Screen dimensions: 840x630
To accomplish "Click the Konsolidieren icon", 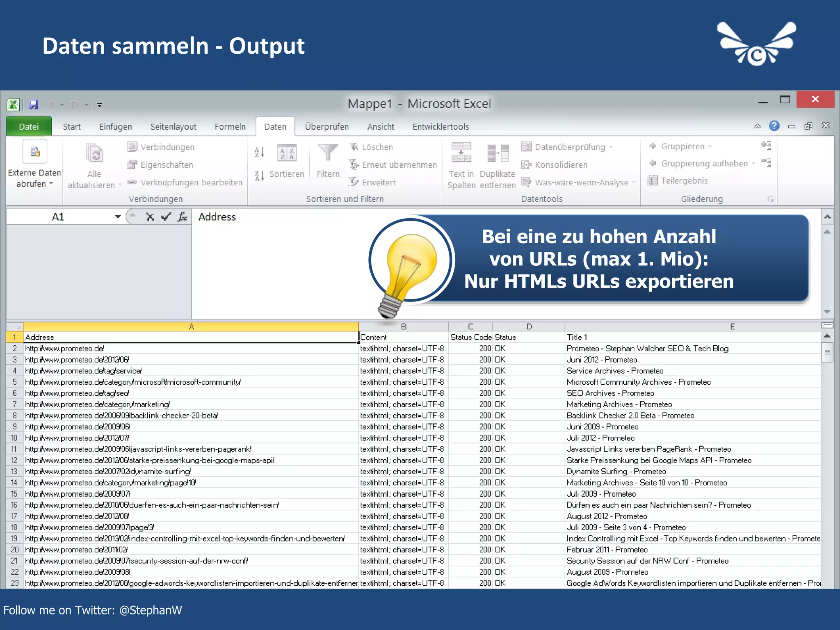I will pos(526,164).
